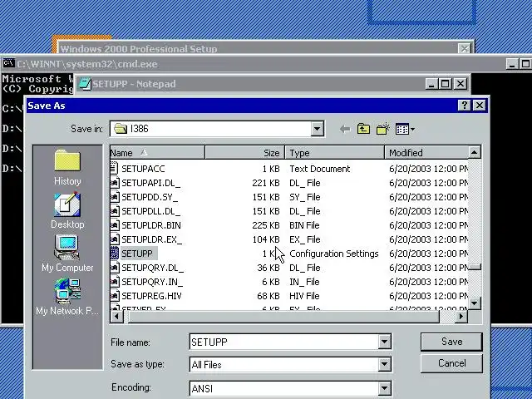Click the horizontal scrollbar right arrow

coord(461,317)
